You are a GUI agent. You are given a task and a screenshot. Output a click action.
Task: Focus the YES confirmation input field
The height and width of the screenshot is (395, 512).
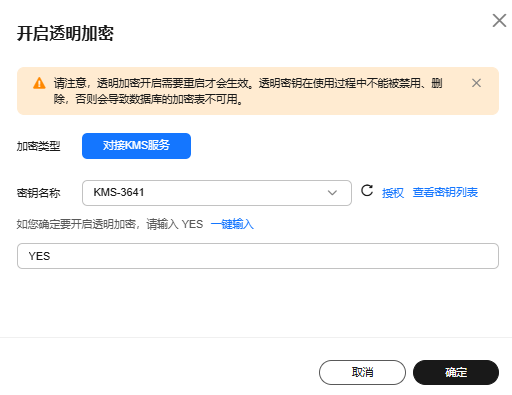coord(258,256)
